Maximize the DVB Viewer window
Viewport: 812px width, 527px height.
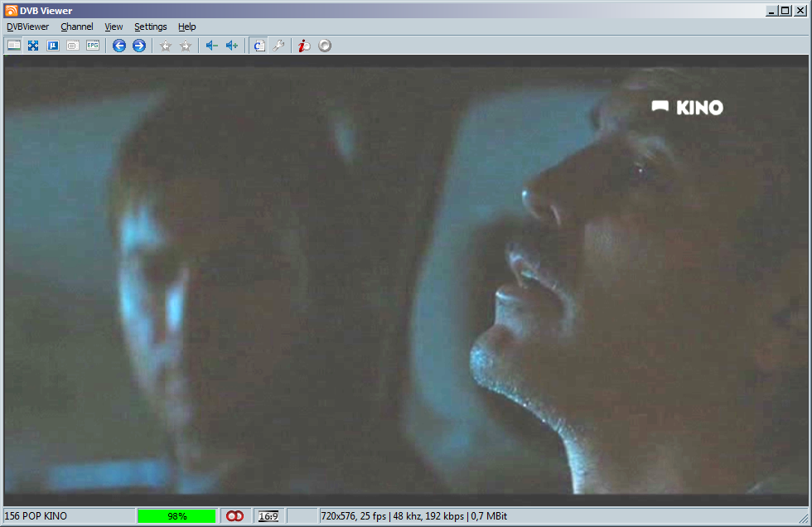tap(785, 10)
